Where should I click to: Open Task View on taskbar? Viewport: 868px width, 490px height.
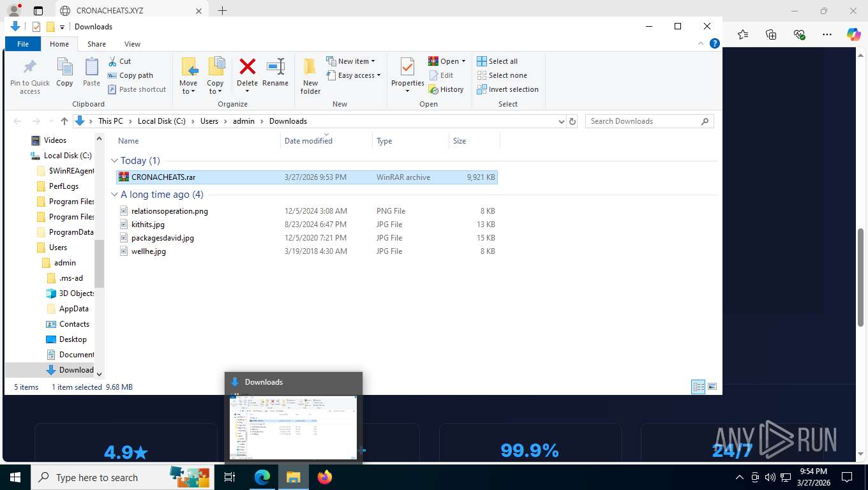(230, 477)
